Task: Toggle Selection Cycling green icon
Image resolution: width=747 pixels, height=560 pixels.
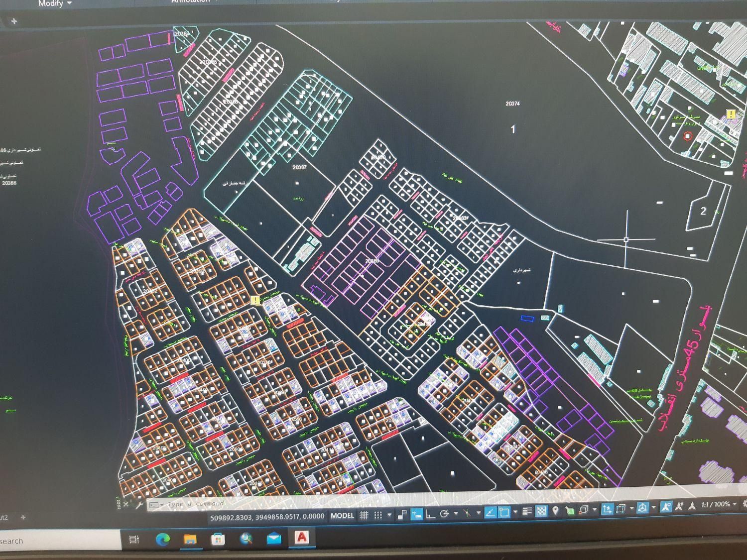Action: [569, 510]
